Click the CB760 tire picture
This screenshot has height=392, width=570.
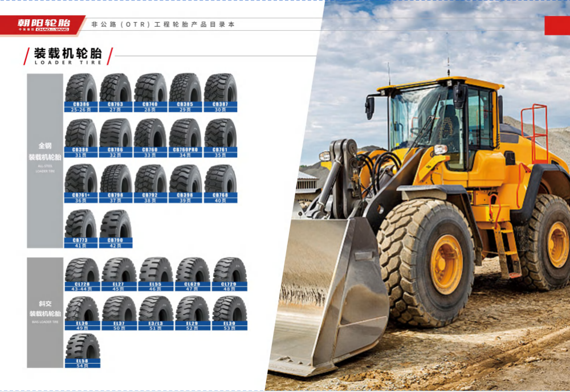[x=150, y=133]
